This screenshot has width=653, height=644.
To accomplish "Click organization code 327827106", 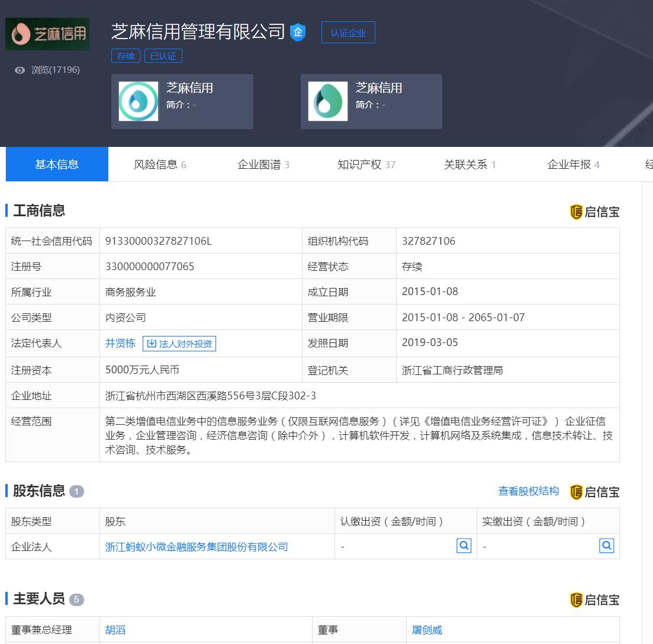I will (x=429, y=241).
